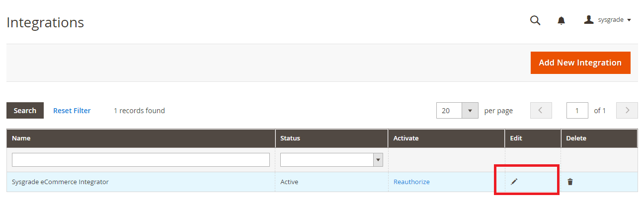Viewport: 644px width, 200px height.
Task: Click the per page value box showing 20
Action: pyautogui.click(x=449, y=111)
